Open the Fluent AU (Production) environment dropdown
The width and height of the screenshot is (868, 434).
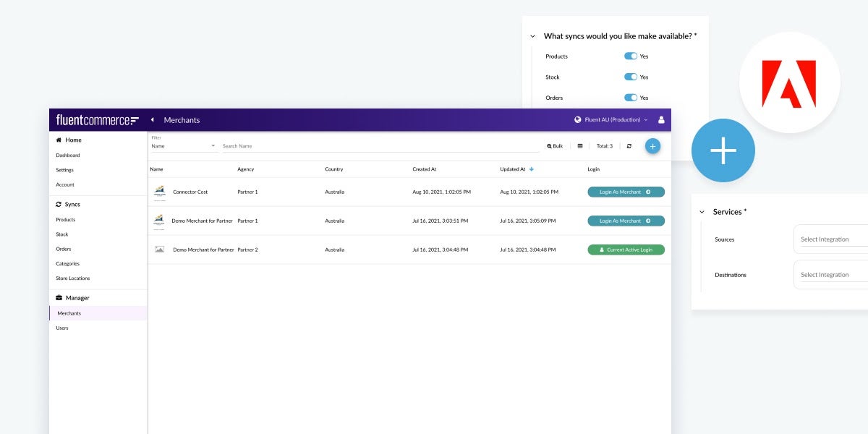[x=611, y=120]
